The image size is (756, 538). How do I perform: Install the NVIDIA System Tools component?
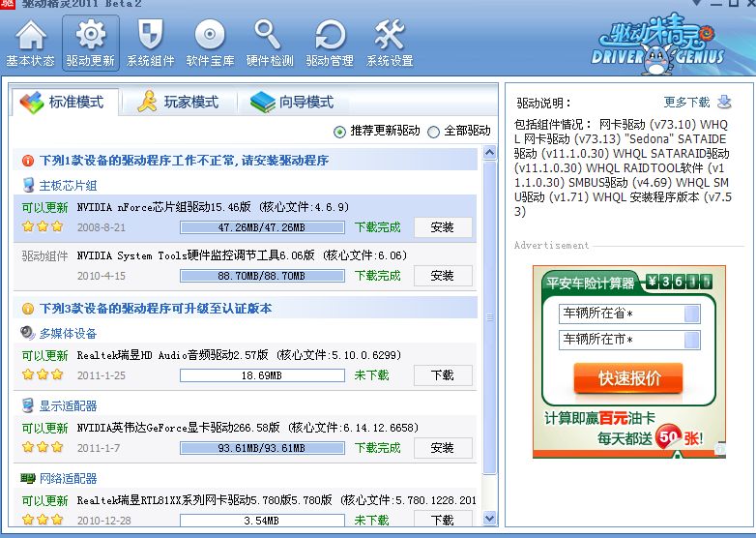point(443,276)
